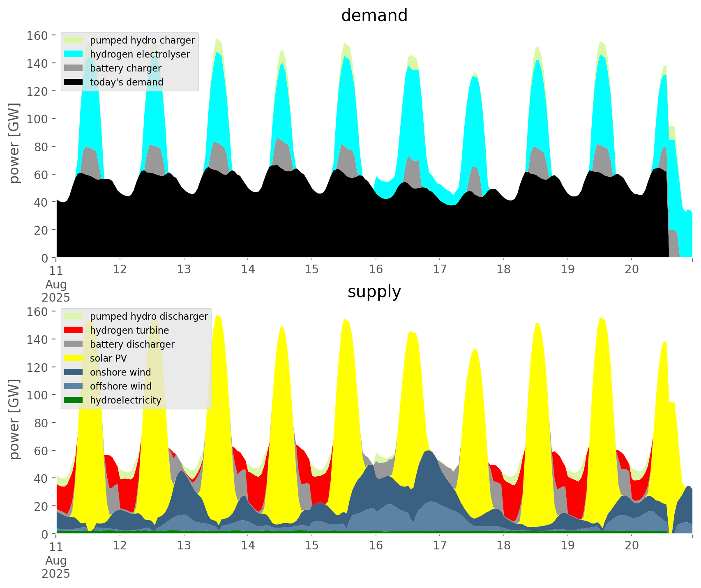Click the 15 date tick on demand chart
701x588 pixels.
click(x=312, y=270)
